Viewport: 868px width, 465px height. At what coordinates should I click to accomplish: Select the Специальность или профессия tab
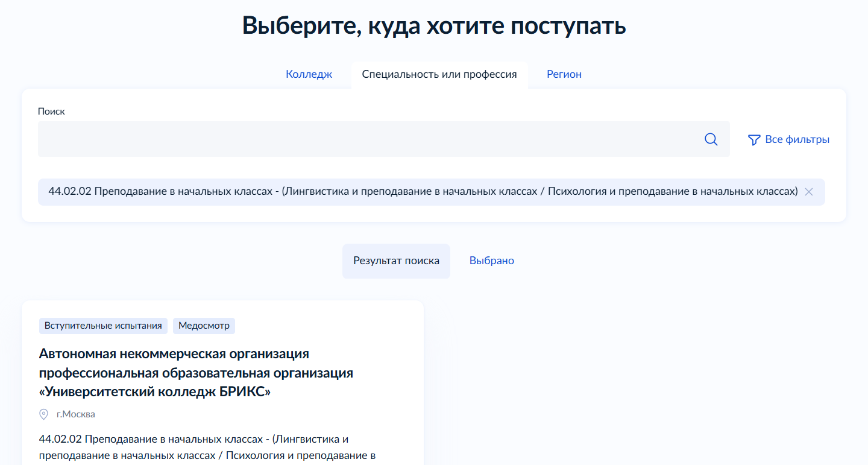click(439, 74)
